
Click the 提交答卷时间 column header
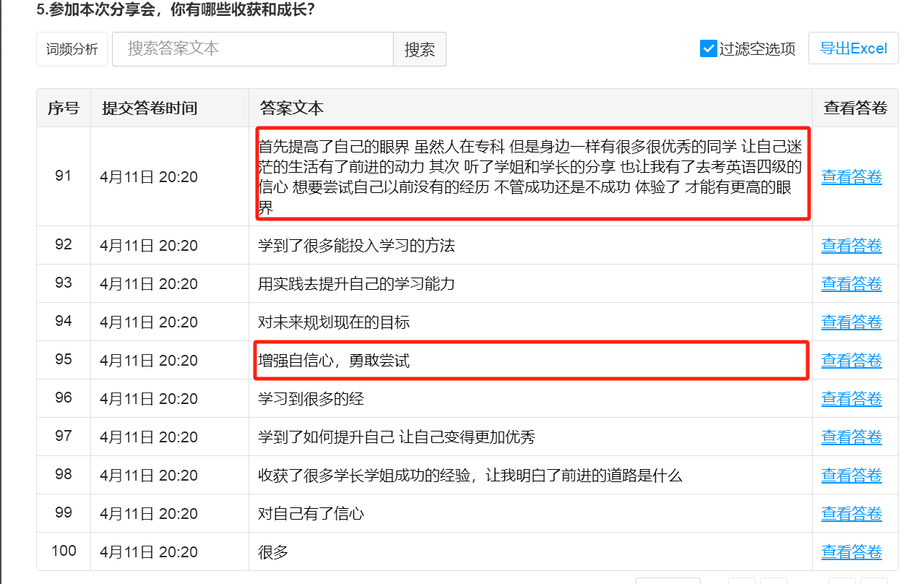pos(150,108)
